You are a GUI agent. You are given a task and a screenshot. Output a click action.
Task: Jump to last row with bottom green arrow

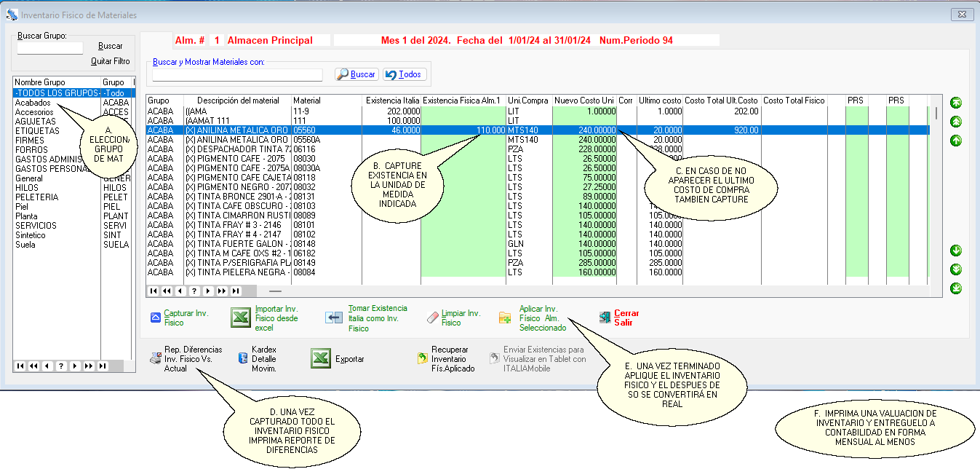coord(956,288)
